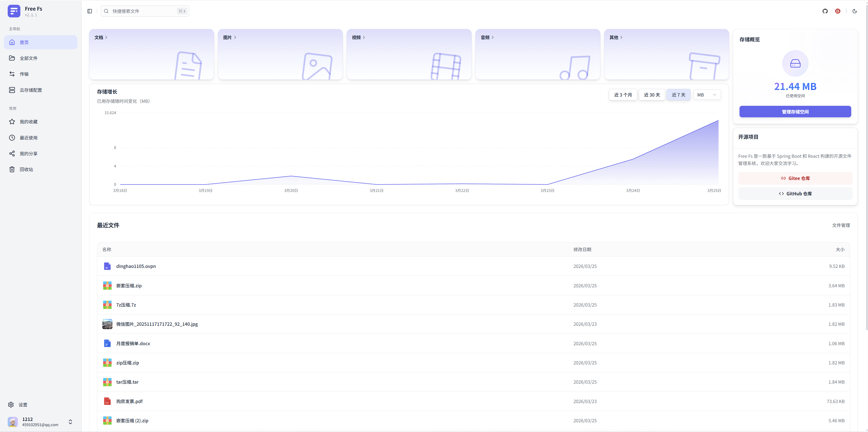Viewport: 868px width, 432px height.
Task: Go to 我的收藏 favorites
Action: pos(28,122)
